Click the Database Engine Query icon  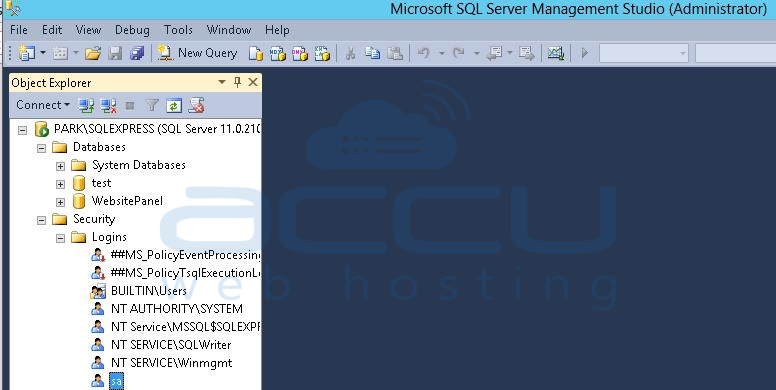pos(256,53)
